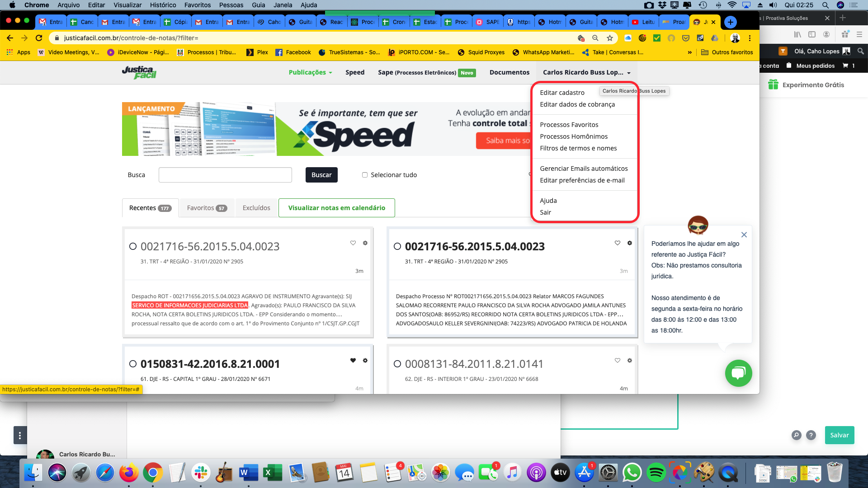Image resolution: width=868 pixels, height=488 pixels.
Task: Open the three-dot options button at bottom left
Action: (20, 435)
